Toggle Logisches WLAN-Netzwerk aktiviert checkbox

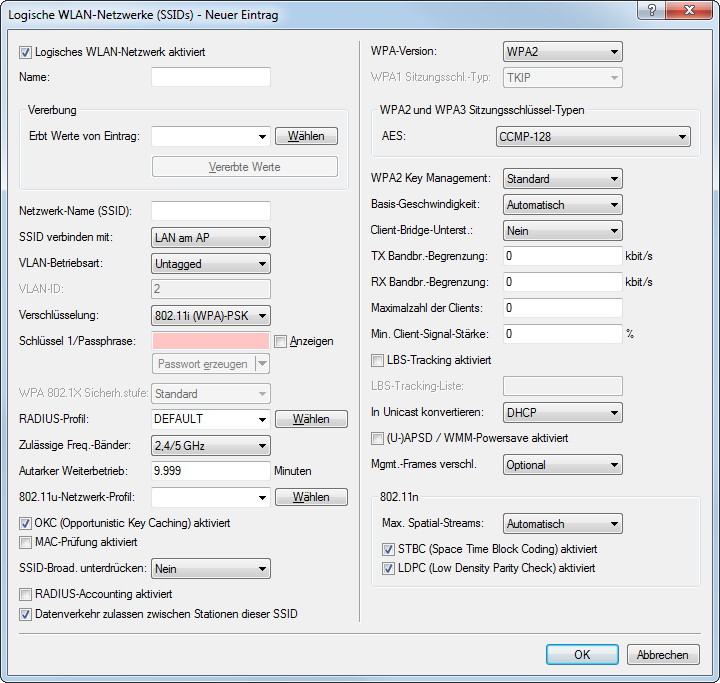click(x=26, y=51)
